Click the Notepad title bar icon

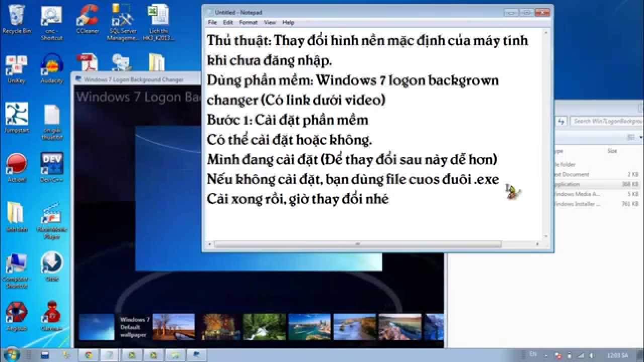click(209, 13)
